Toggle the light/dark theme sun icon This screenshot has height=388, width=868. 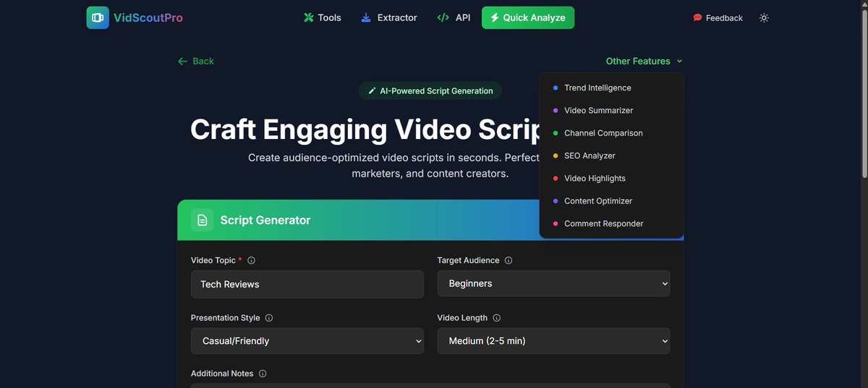tap(764, 17)
